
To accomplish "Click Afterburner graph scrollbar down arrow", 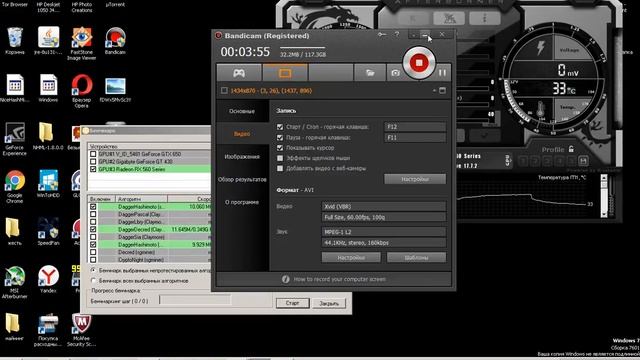I will [x=604, y=214].
